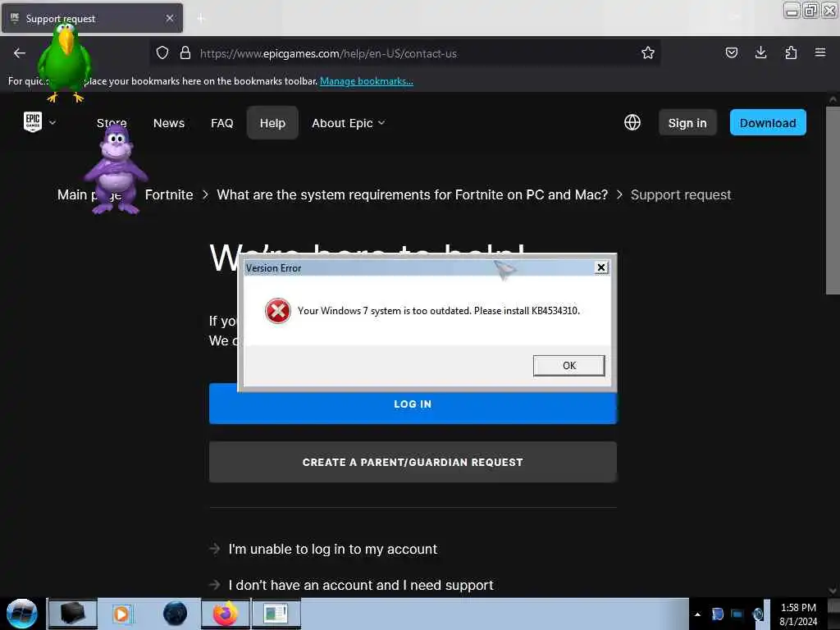
Task: Open the green window taskbar application
Action: (276, 614)
